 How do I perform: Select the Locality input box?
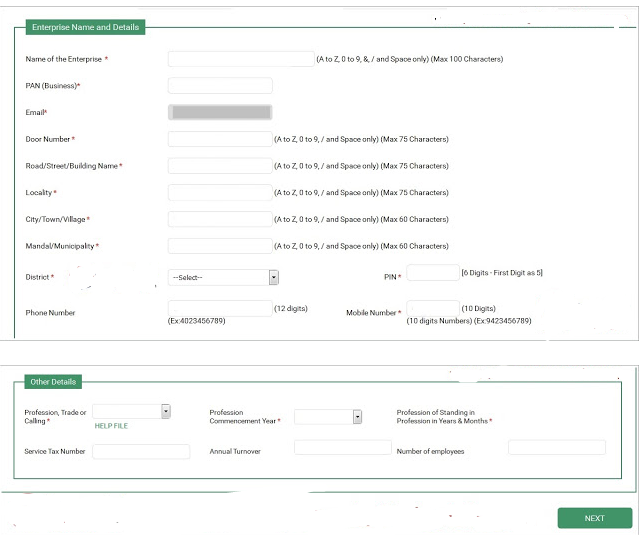(x=220, y=192)
